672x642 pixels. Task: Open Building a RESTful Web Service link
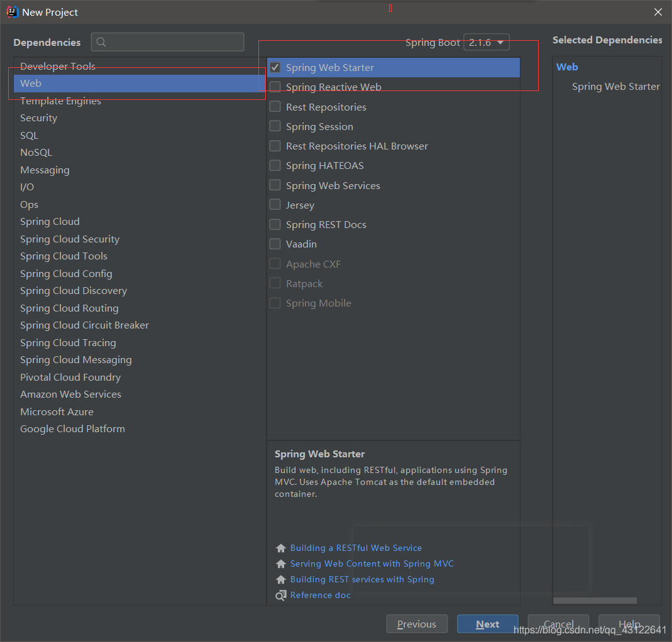click(356, 548)
